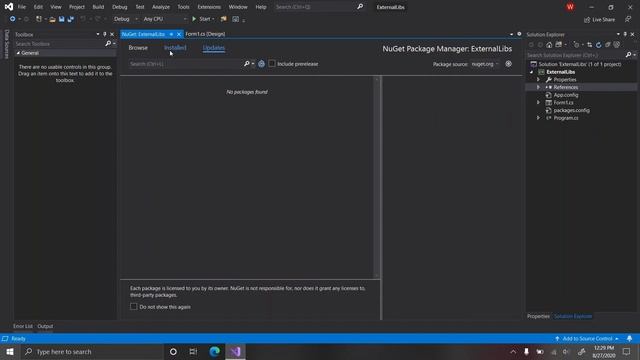Click the NuGet package search field
Image resolution: width=640 pixels, height=360 pixels.
tap(186, 64)
